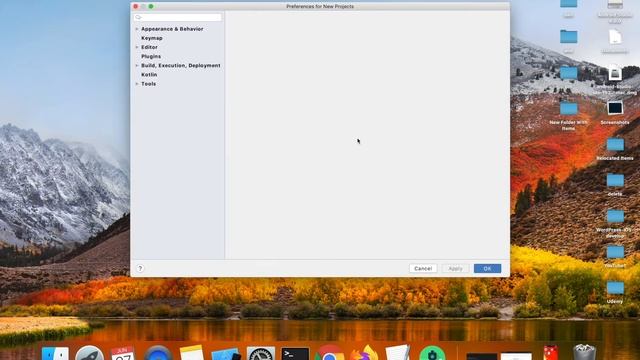Open Calendar from the Dock

[122, 353]
